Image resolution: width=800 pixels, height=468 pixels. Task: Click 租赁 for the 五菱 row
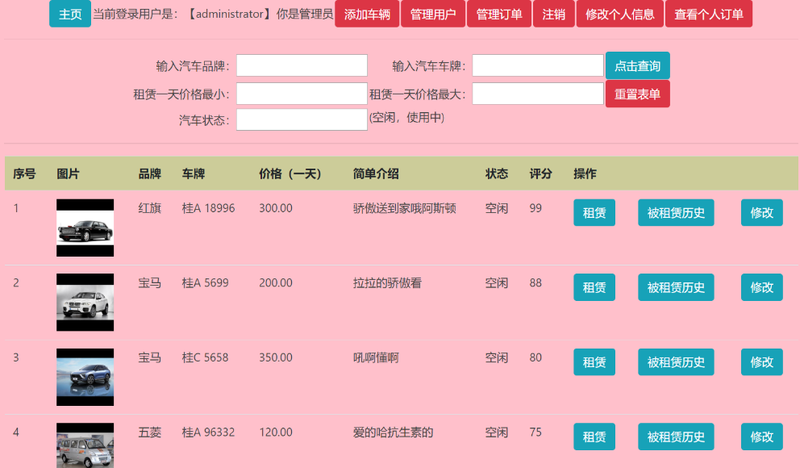[594, 437]
